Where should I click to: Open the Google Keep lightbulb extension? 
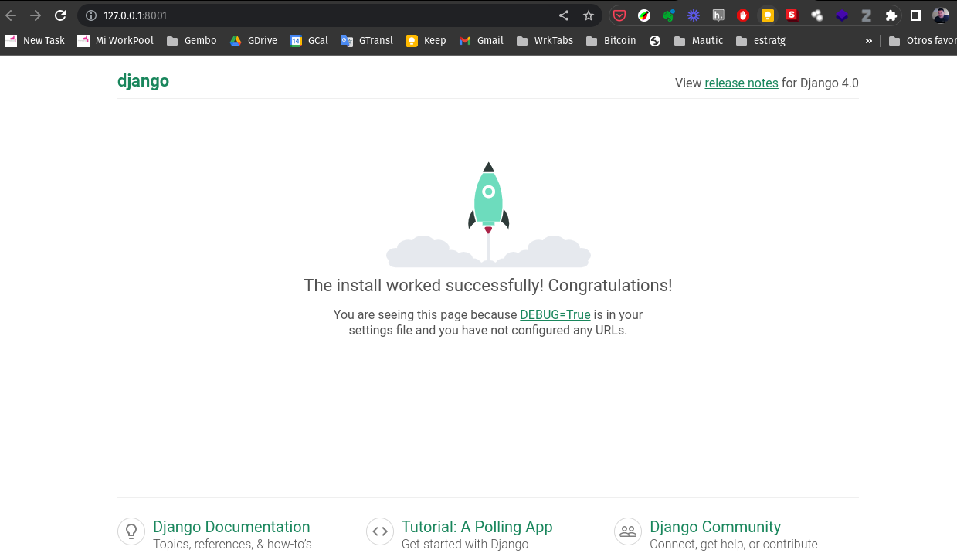pyautogui.click(x=768, y=15)
